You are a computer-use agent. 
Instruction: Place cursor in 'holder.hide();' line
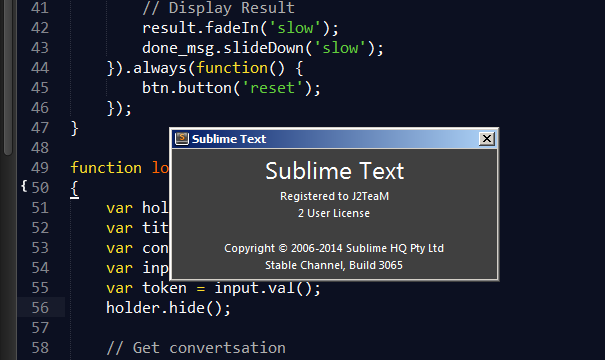168,308
